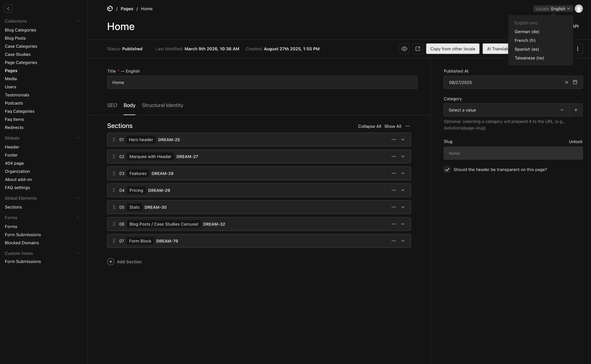Image resolution: width=591 pixels, height=364 pixels.
Task: Open Redirects collection in sidebar
Action: [x=14, y=127]
